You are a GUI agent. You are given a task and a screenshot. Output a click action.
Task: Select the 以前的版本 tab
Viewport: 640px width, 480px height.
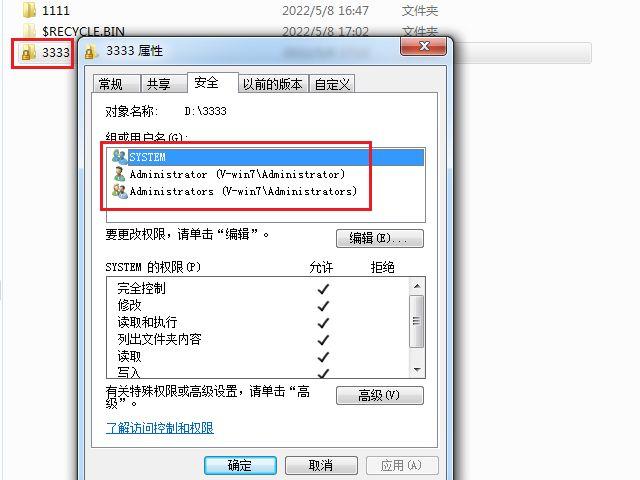pyautogui.click(x=273, y=84)
